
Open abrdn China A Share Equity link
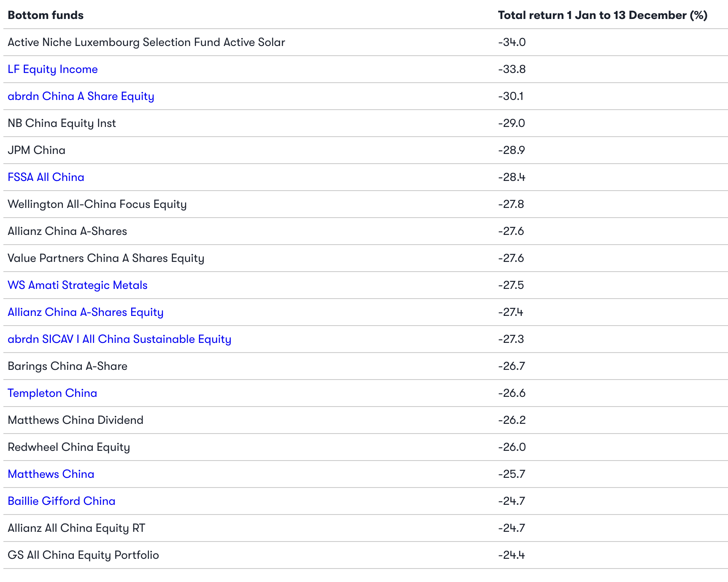coord(81,96)
